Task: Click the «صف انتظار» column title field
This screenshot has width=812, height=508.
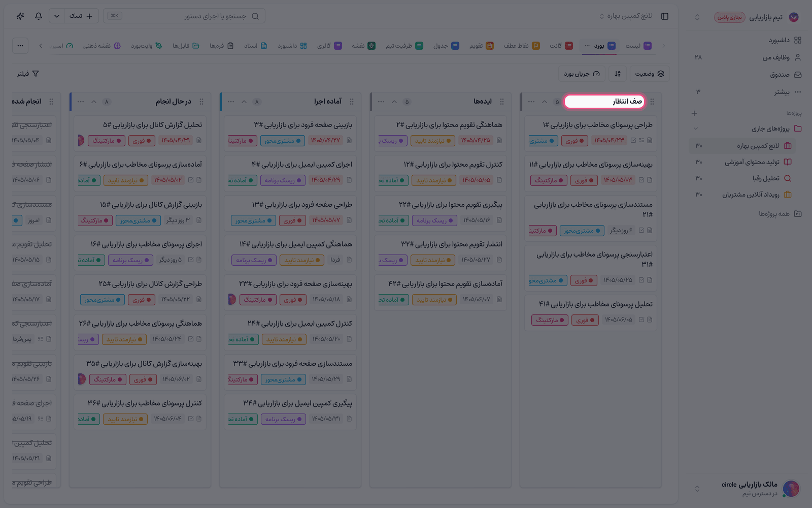Action: tap(604, 102)
